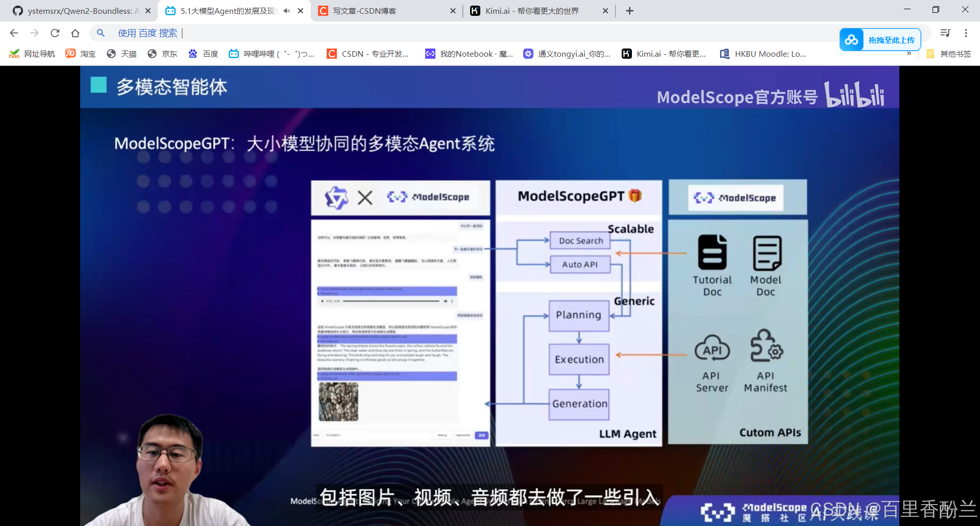The height and width of the screenshot is (526, 980).
Task: Open the browser home page
Action: pos(75,33)
